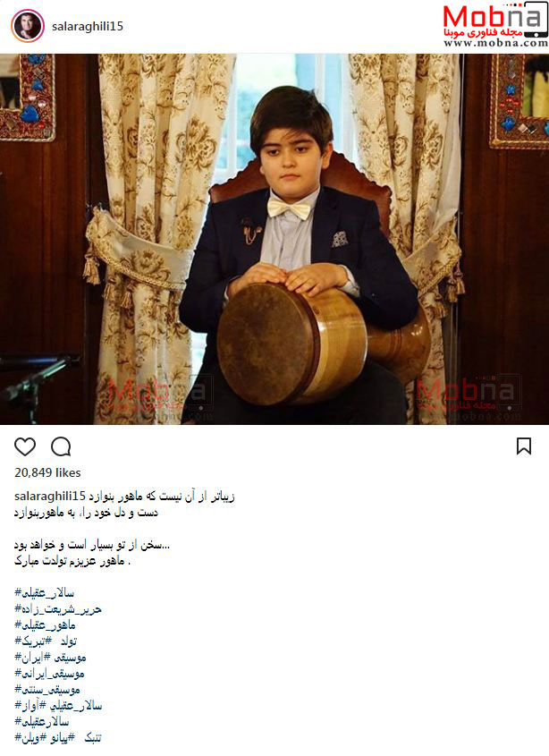Viewport: 549px width, 756px height.
Task: Open the #پیانو hashtag
Action: (57, 738)
